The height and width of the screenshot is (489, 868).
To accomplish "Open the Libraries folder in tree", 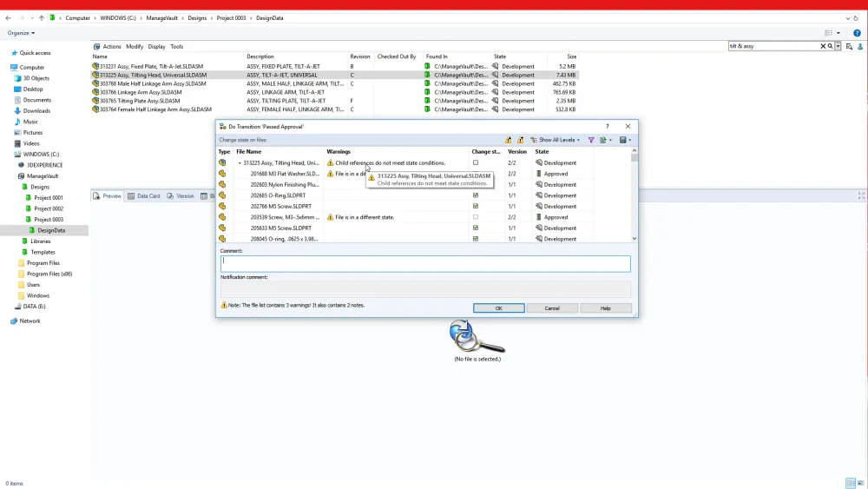I will click(x=41, y=241).
